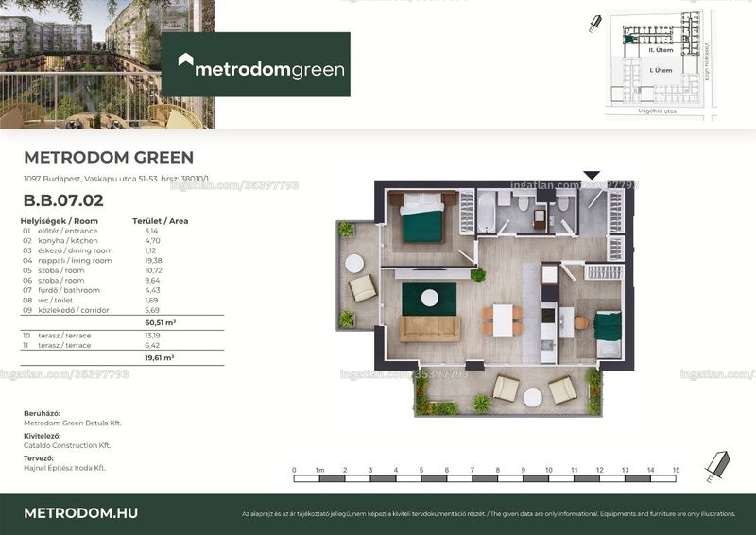Click the north arrow beside the scale bar

[717, 467]
